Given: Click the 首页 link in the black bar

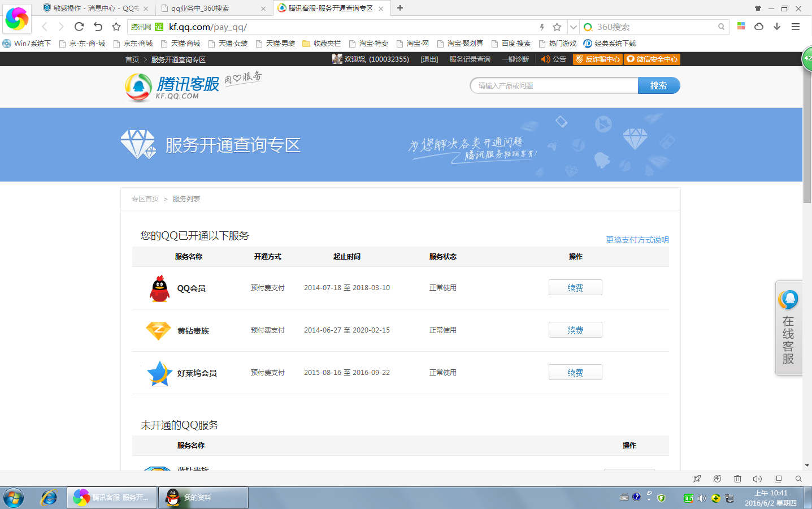Looking at the screenshot, I should [x=132, y=59].
